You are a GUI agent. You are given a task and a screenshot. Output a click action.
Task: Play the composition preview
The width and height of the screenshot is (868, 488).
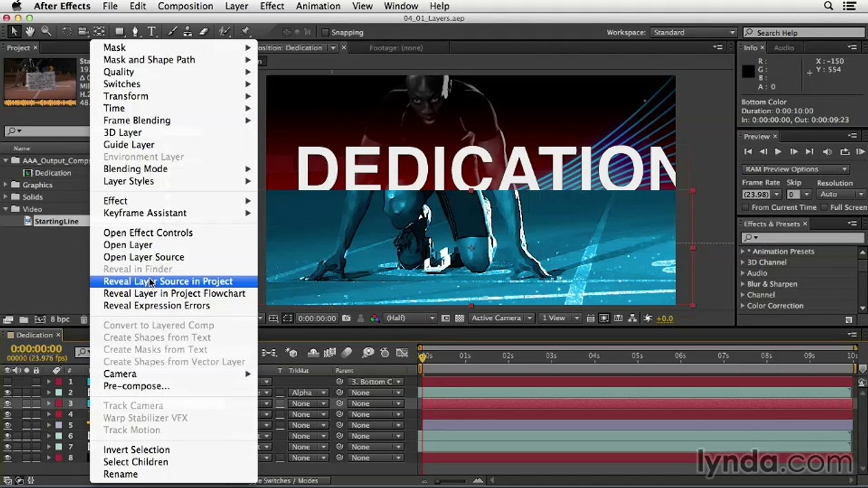[x=778, y=152]
